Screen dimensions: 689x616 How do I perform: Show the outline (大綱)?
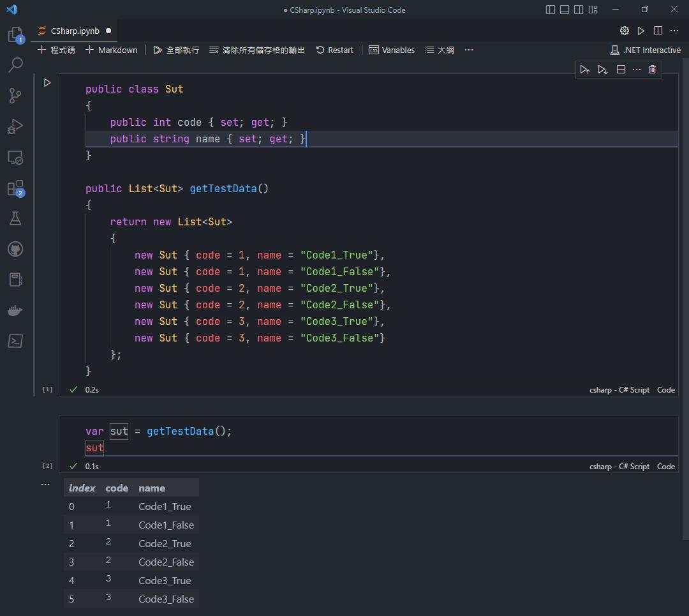click(439, 50)
